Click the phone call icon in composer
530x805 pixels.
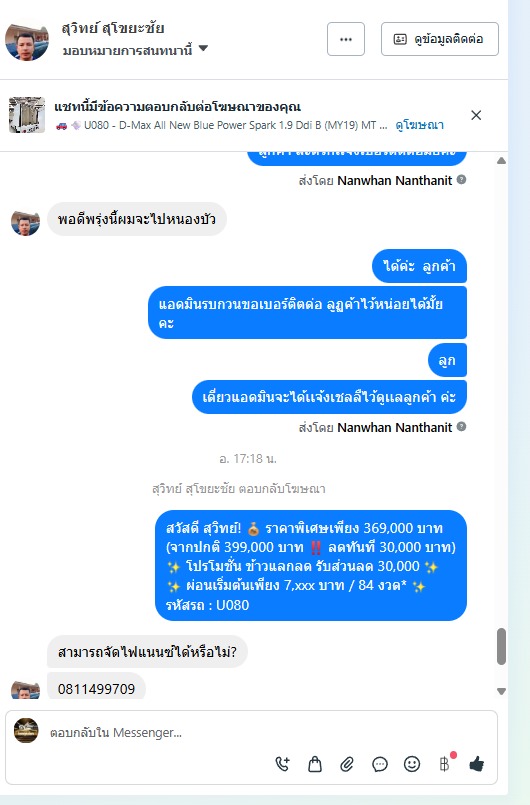click(x=282, y=764)
